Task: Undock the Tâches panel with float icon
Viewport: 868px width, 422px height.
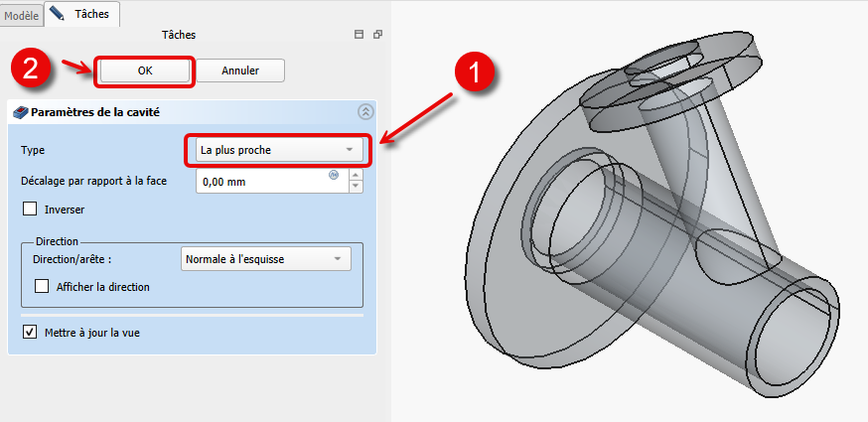Action: click(377, 35)
